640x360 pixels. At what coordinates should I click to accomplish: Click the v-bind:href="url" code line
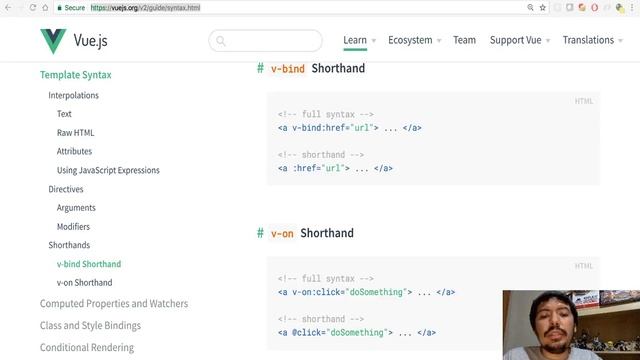pos(350,128)
